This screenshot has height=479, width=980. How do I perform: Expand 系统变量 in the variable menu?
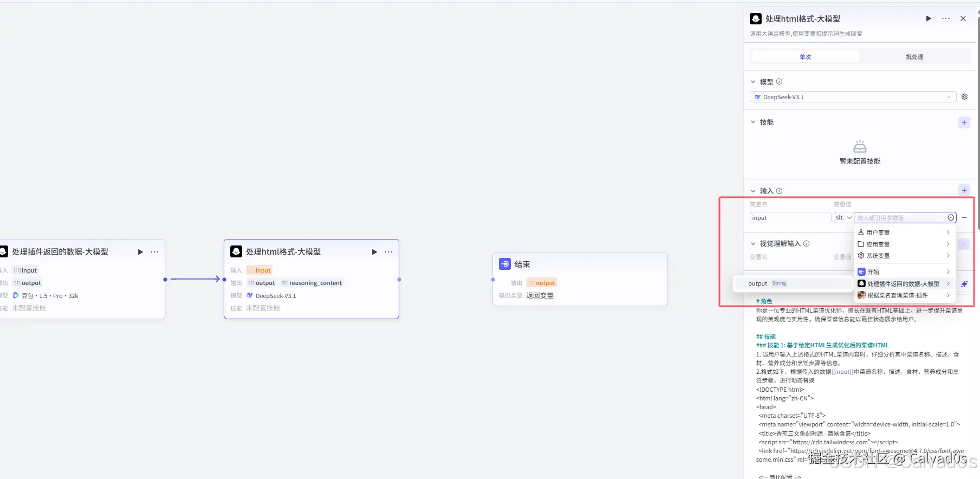tap(904, 256)
